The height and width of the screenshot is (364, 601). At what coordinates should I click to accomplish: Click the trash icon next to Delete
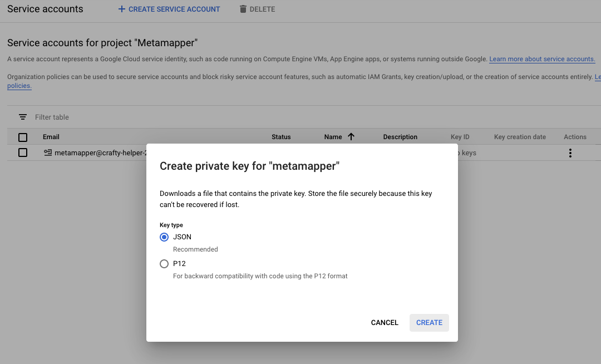coord(243,9)
